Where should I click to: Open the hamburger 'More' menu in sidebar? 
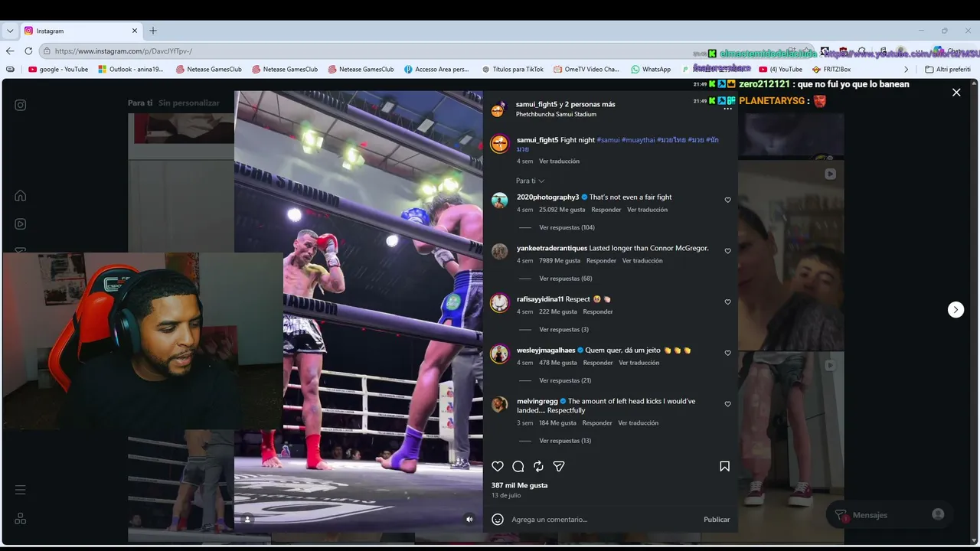click(x=21, y=490)
